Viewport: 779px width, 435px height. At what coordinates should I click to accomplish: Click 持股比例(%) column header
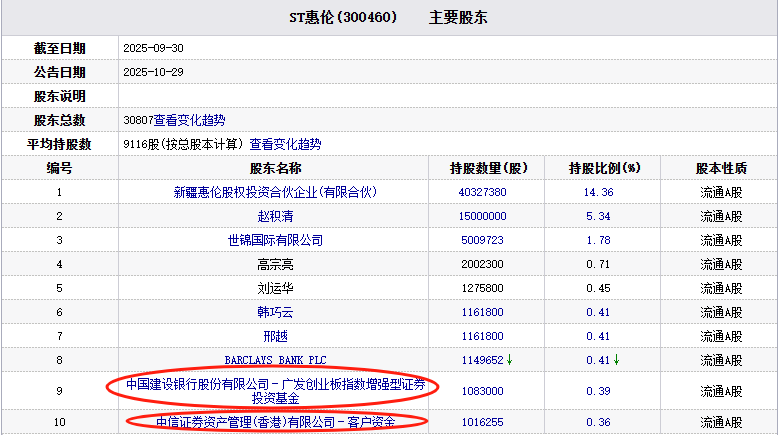[x=603, y=168]
